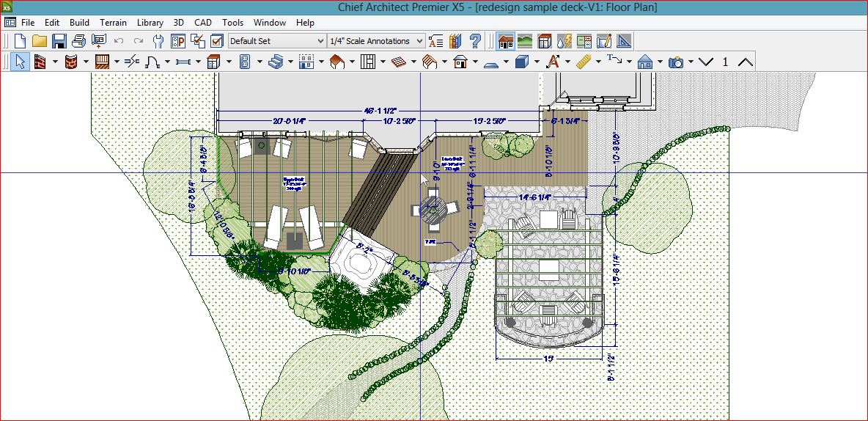868x421 pixels.
Task: Expand the Deck tool dropdown arrow
Action: click(117, 62)
